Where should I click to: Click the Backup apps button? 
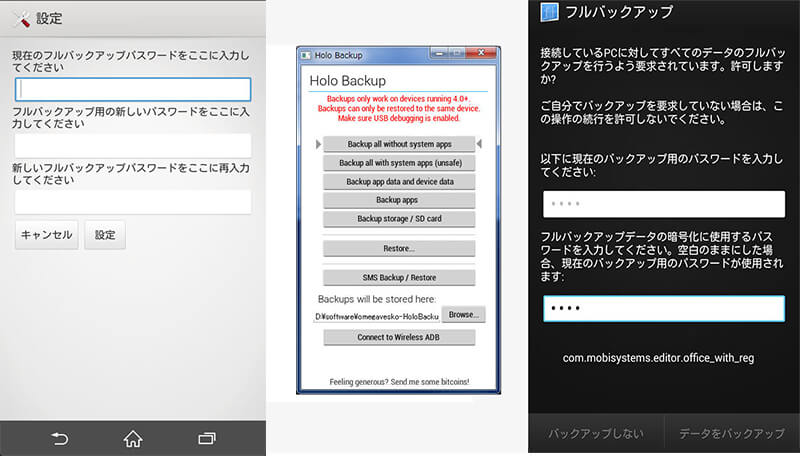click(399, 200)
